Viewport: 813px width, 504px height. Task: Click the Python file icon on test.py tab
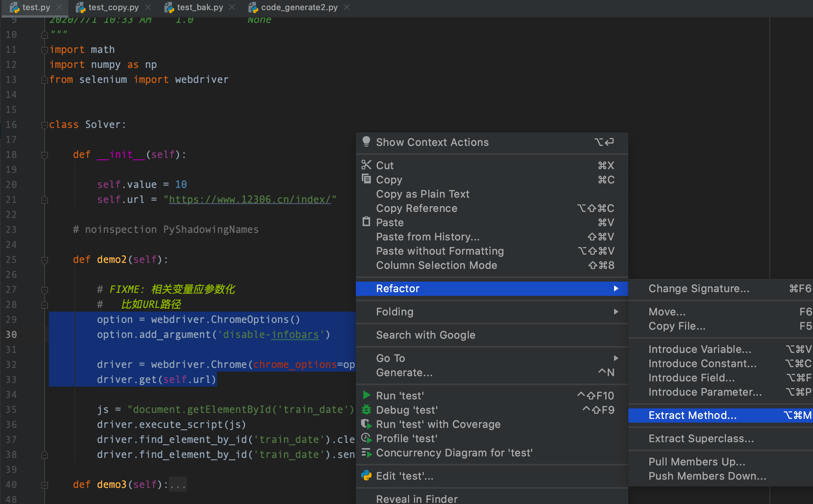[14, 7]
